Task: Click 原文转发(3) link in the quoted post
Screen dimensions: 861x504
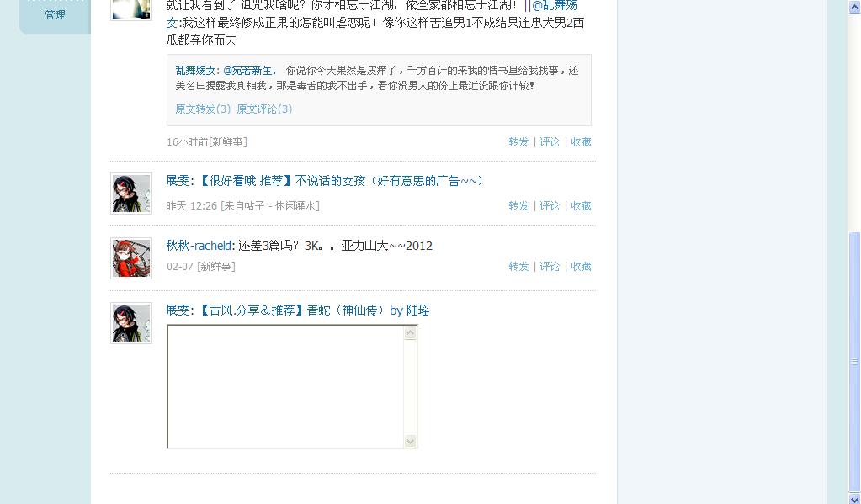Action: [x=203, y=109]
